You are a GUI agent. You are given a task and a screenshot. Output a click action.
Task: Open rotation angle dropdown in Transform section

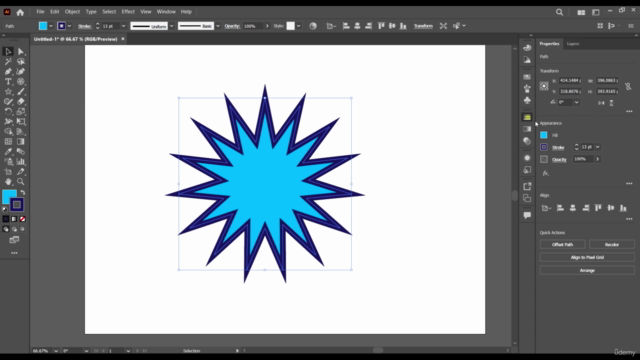coord(576,102)
